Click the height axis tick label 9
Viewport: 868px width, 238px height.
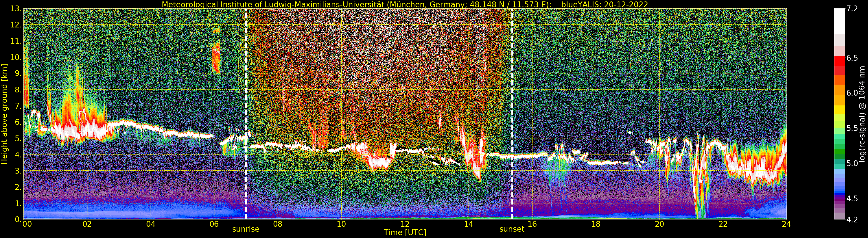coord(18,73)
